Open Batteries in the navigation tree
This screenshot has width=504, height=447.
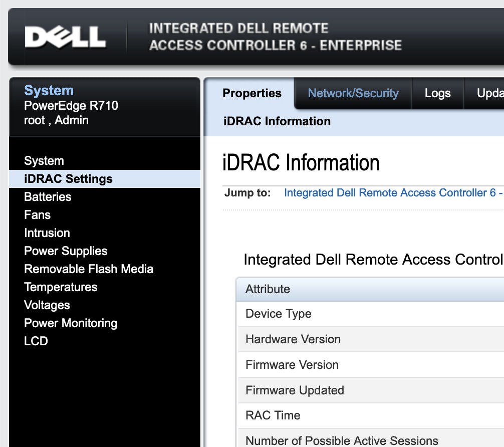[48, 197]
